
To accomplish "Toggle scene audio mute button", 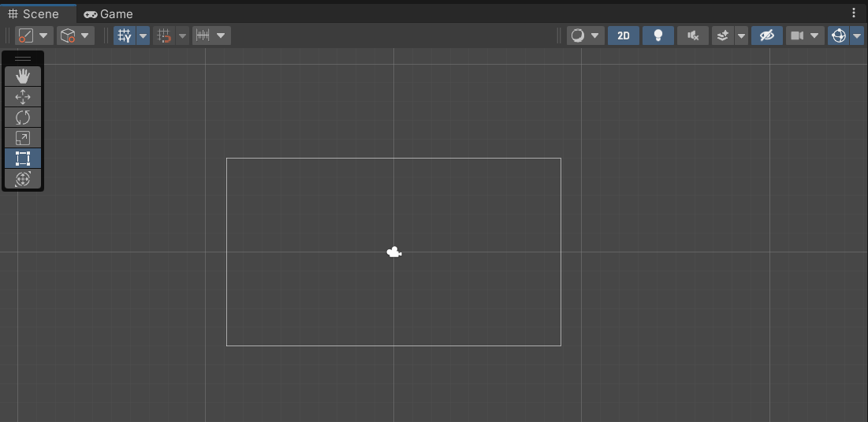I will [692, 35].
